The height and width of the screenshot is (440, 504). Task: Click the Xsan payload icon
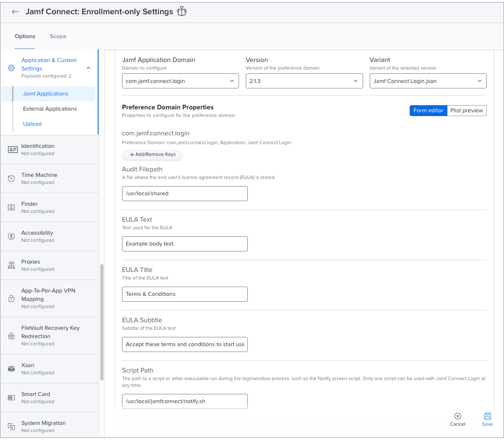pyautogui.click(x=11, y=369)
